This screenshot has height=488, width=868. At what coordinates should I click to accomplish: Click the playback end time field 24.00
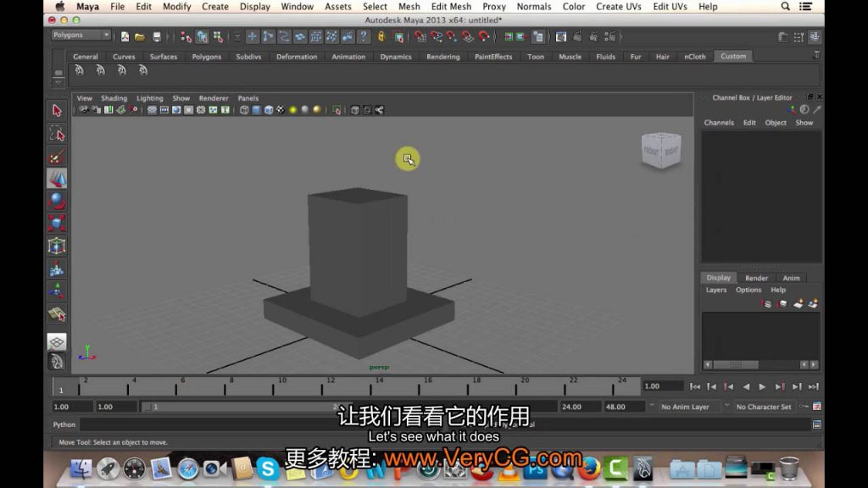click(x=580, y=407)
